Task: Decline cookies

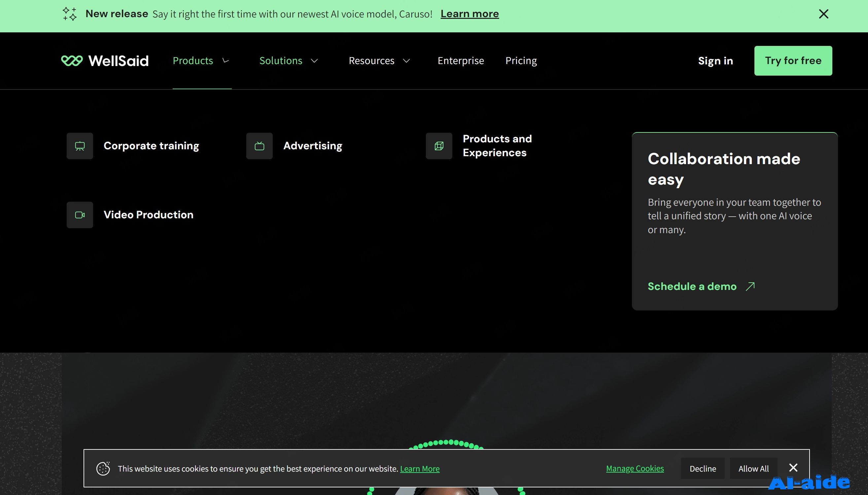Action: [x=703, y=469]
